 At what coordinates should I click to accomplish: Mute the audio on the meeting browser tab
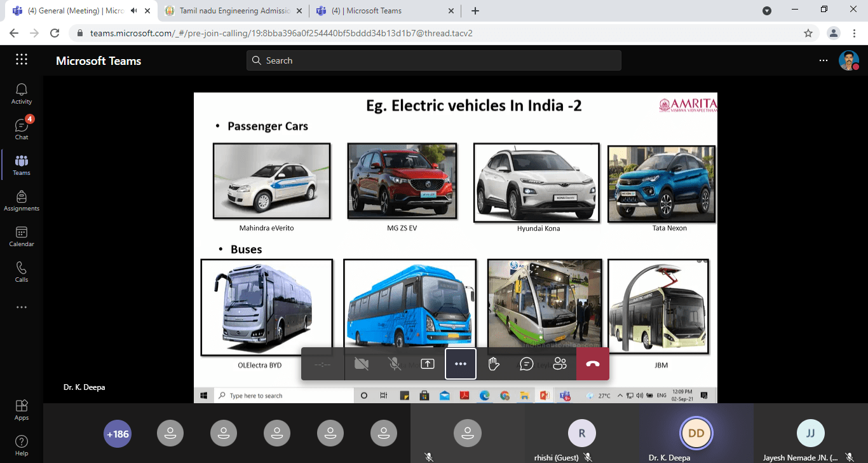coord(134,11)
